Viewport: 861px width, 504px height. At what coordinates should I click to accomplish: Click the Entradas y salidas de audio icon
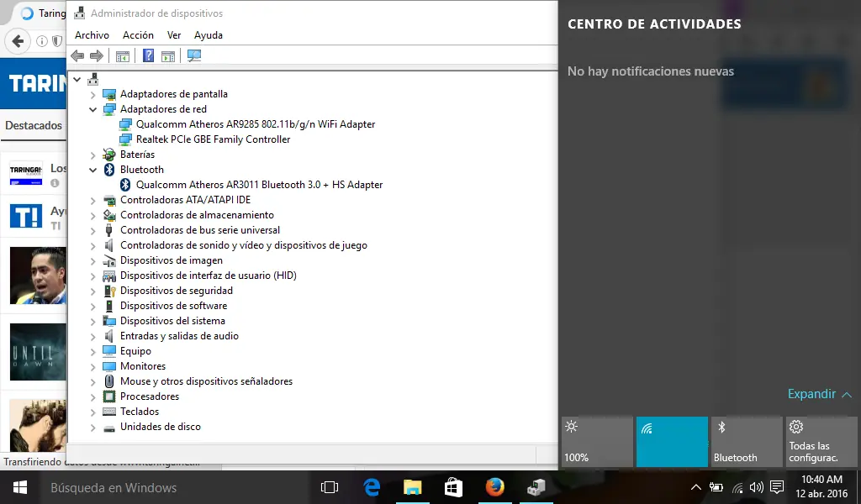pos(109,336)
